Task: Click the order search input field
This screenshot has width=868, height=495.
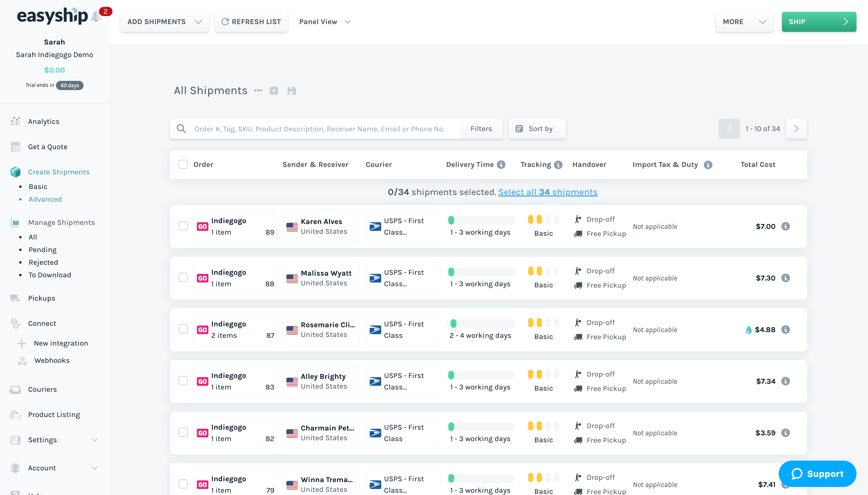Action: click(319, 128)
